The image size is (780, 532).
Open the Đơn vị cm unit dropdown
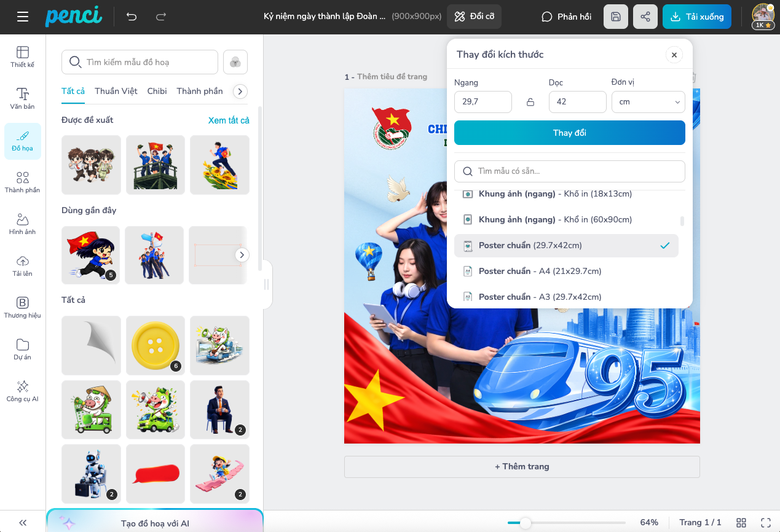(x=648, y=102)
